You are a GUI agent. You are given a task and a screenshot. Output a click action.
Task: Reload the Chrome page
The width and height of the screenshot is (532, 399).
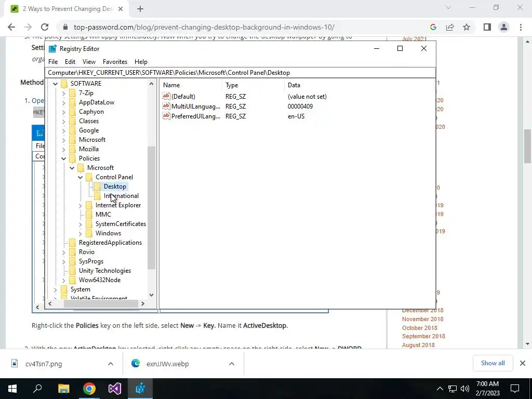45,27
